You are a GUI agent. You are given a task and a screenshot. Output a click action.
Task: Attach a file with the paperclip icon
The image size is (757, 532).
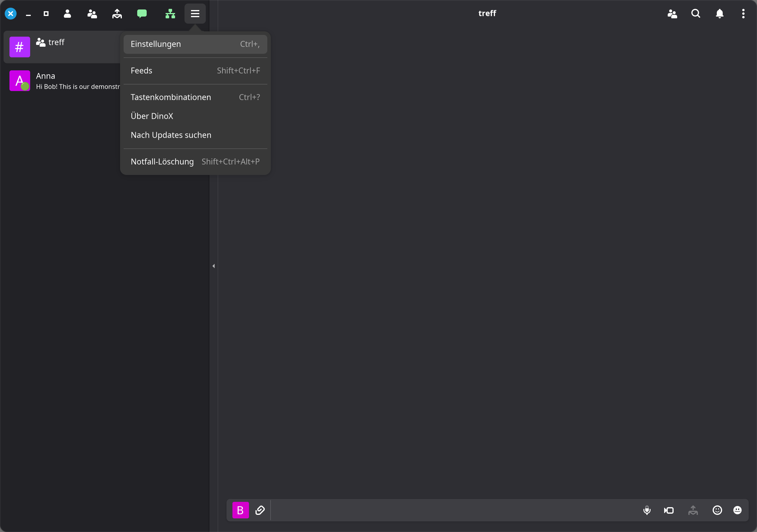(x=260, y=510)
